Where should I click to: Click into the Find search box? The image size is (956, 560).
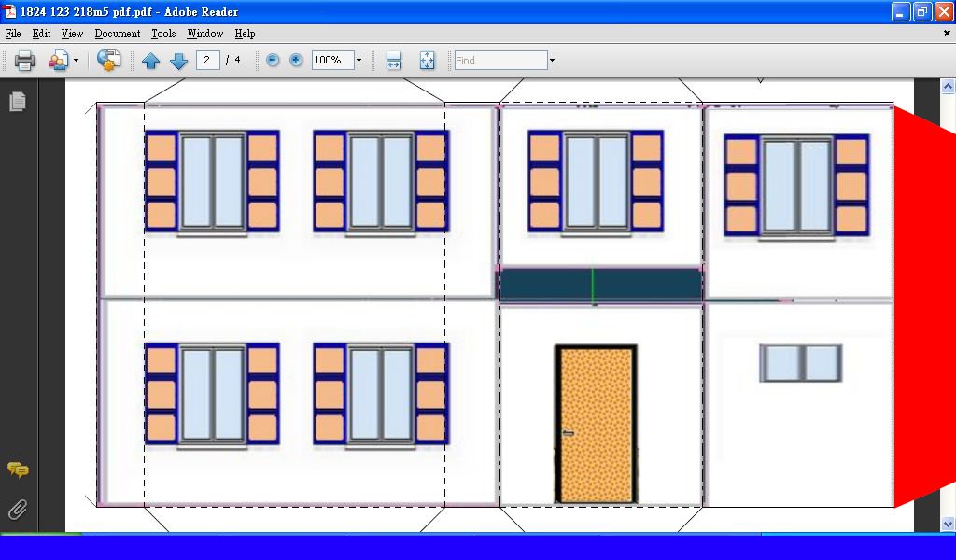[x=499, y=61]
